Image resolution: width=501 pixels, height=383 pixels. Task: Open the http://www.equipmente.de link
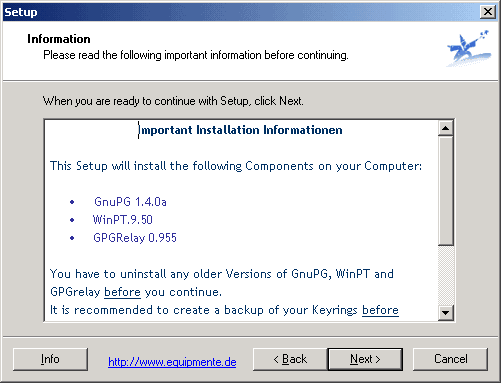(x=172, y=362)
